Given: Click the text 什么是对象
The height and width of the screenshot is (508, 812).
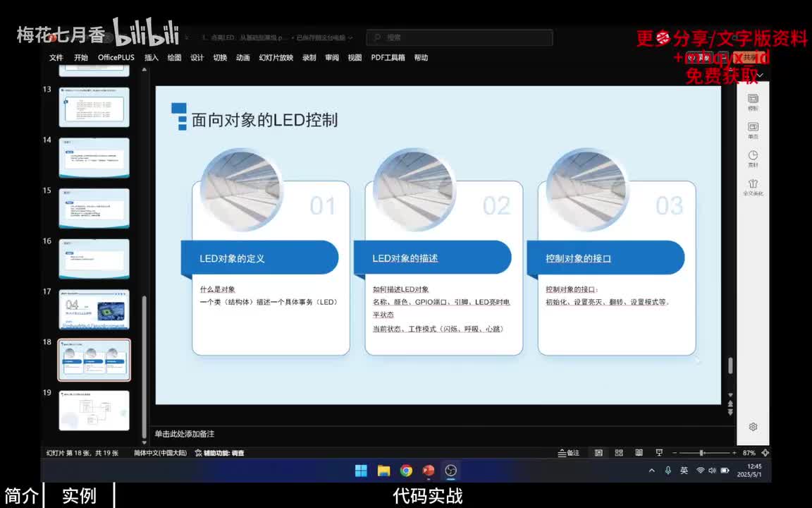Looking at the screenshot, I should 218,289.
